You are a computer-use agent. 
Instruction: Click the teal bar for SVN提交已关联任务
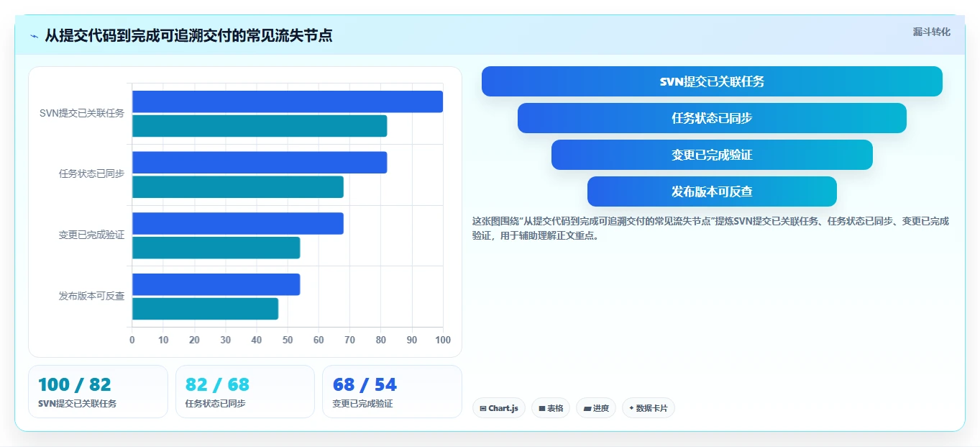point(260,126)
